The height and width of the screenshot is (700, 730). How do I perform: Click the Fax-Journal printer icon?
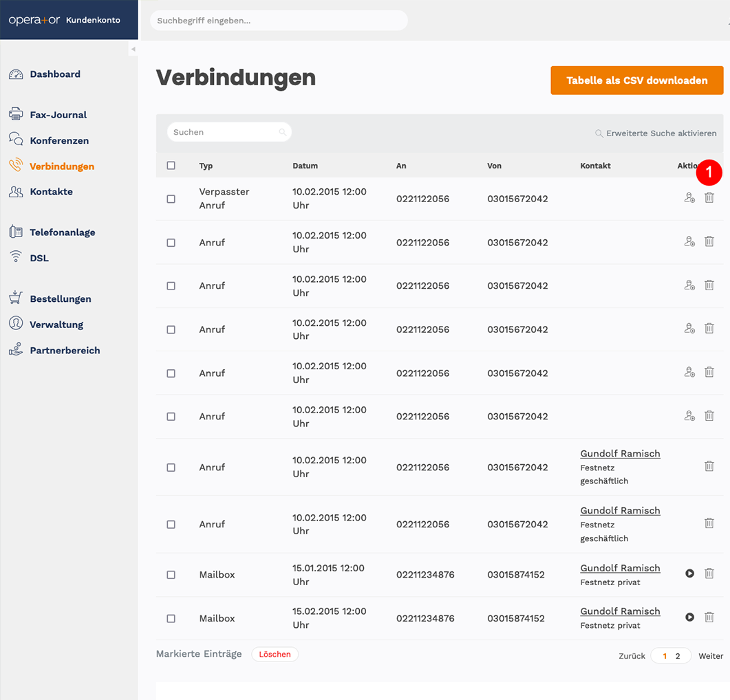click(16, 114)
